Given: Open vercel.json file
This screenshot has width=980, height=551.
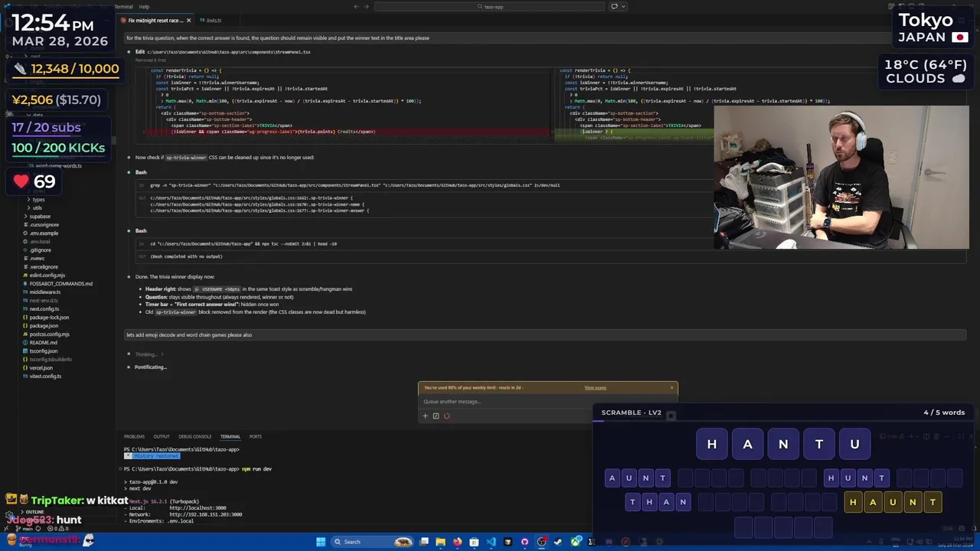Looking at the screenshot, I should tap(41, 368).
